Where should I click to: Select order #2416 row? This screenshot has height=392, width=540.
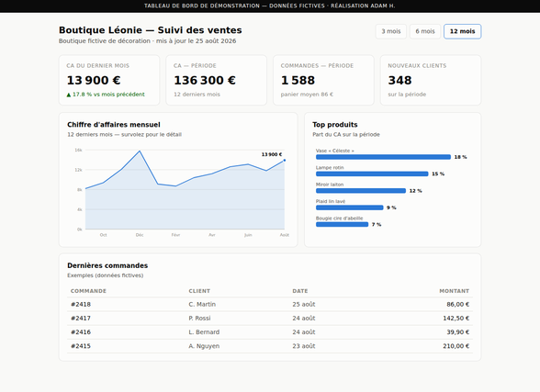(x=270, y=332)
